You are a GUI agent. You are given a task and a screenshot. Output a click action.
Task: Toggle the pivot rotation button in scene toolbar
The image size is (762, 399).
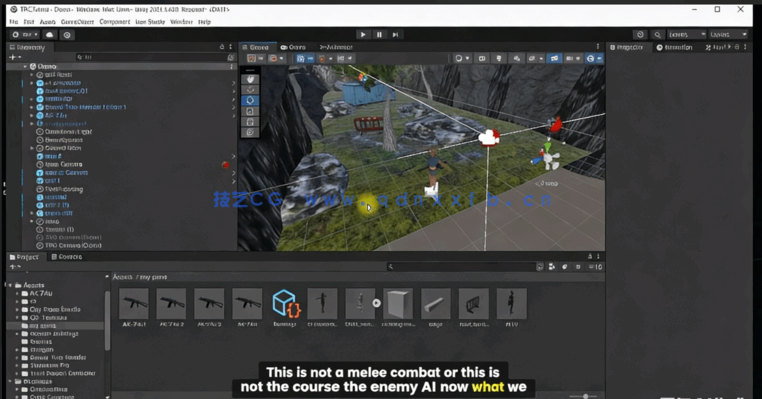[x=276, y=58]
